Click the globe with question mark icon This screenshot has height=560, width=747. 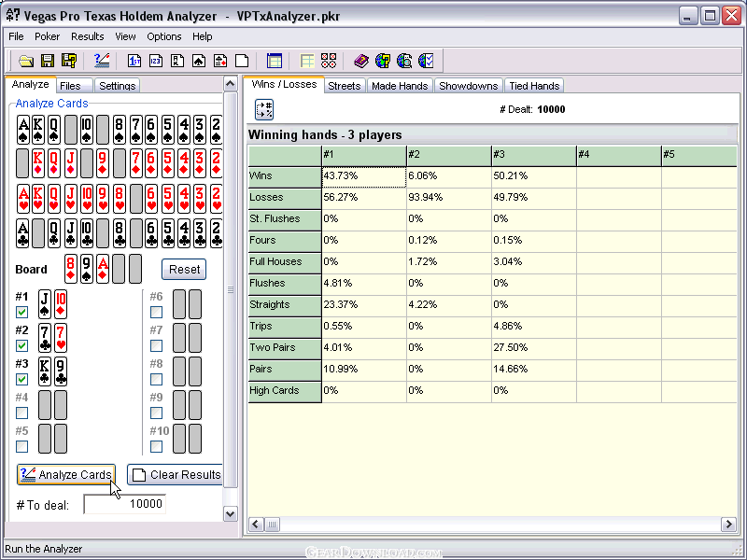[383, 61]
